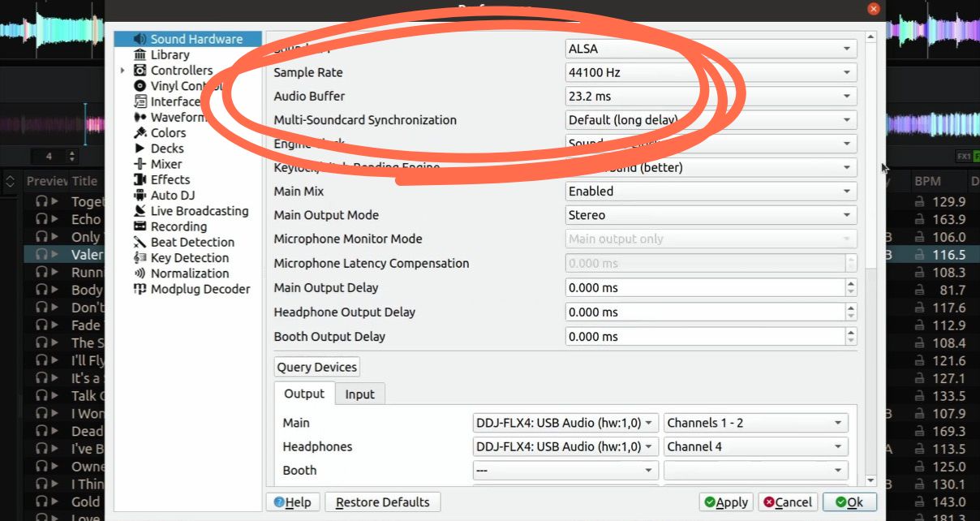Open Live Broadcasting preferences
This screenshot has width=980, height=521.
(199, 210)
